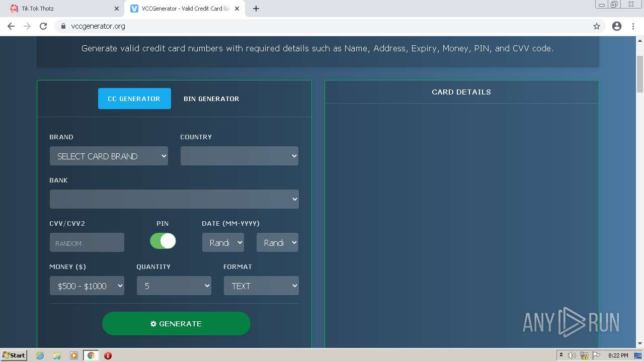Open the expiry month Random dropdown
The image size is (644, 362).
pyautogui.click(x=223, y=242)
